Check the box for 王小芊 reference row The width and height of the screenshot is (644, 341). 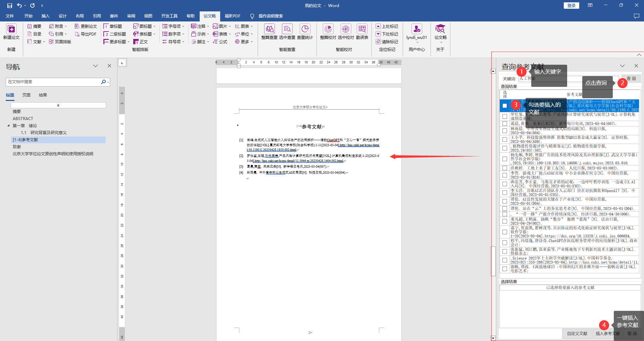pyautogui.click(x=504, y=139)
